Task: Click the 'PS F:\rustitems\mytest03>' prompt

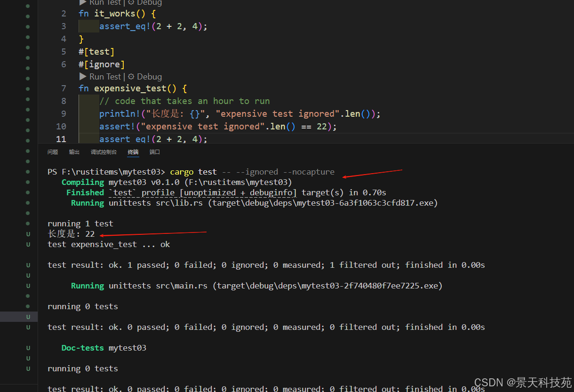Action: (x=106, y=172)
